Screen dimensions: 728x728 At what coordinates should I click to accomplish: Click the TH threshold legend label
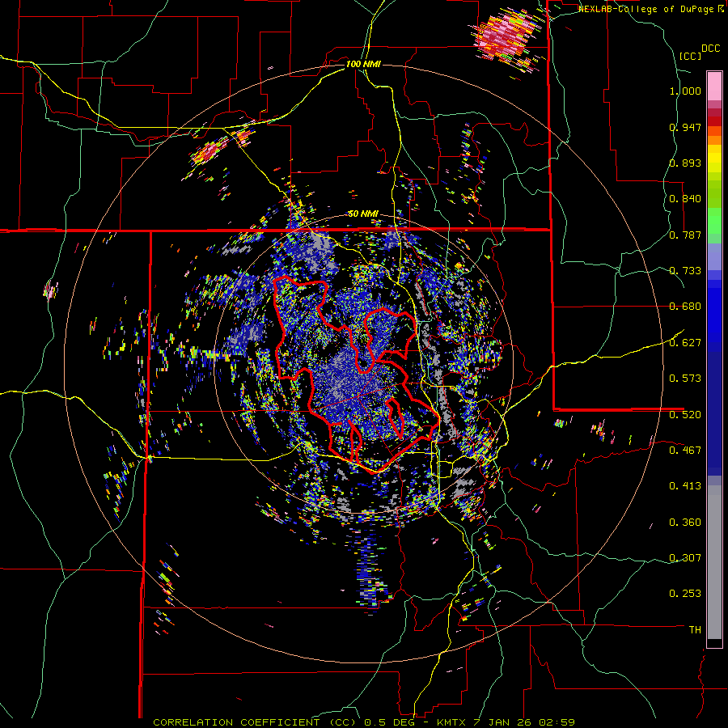[695, 630]
